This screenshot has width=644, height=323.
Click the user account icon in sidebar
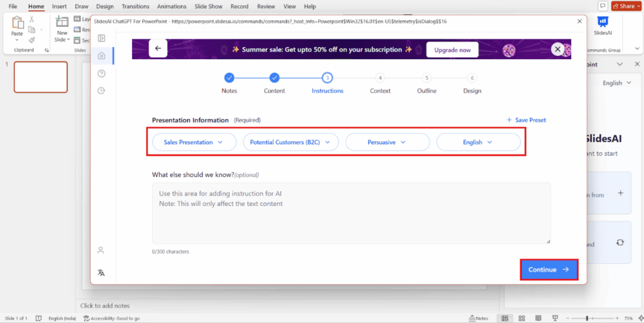tap(101, 250)
